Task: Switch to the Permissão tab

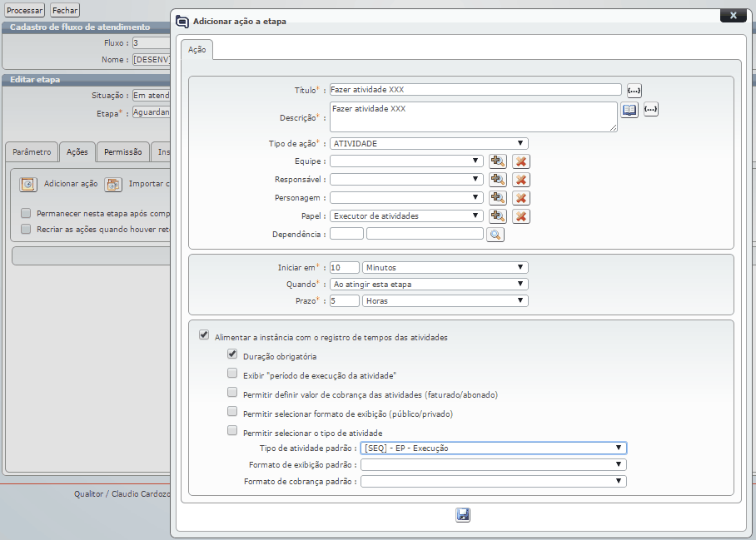Action: 123,152
